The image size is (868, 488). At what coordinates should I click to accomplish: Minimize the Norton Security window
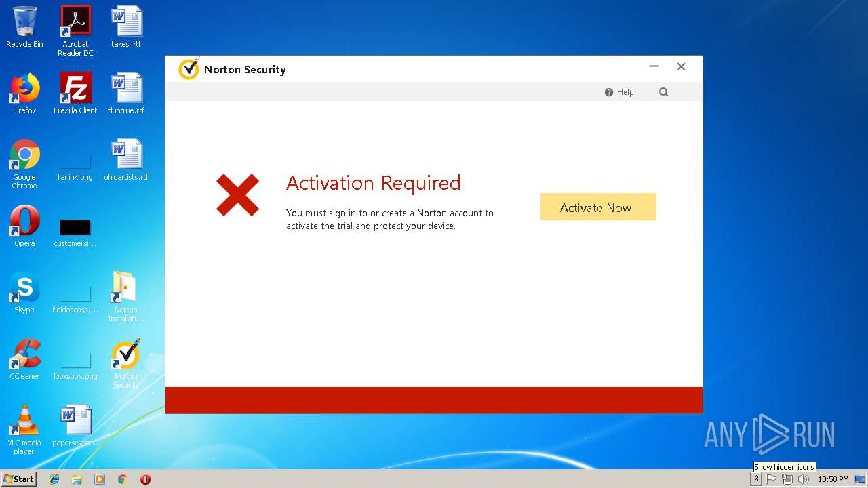tap(654, 66)
